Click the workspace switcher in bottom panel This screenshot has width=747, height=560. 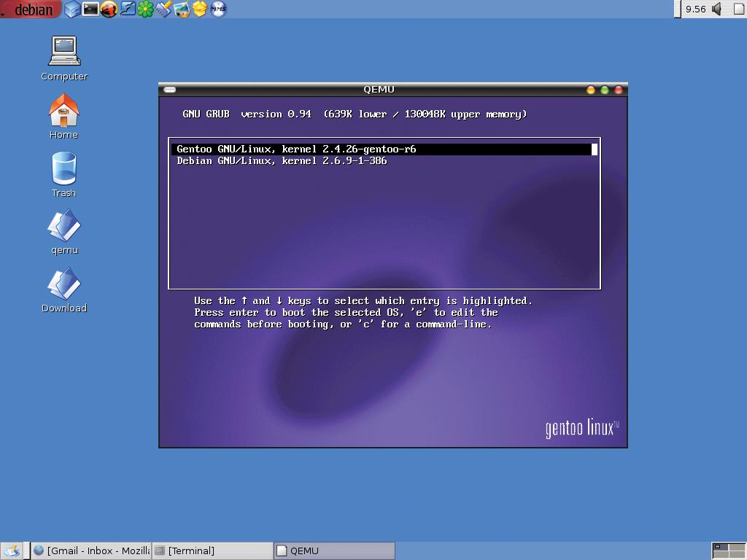click(x=729, y=551)
